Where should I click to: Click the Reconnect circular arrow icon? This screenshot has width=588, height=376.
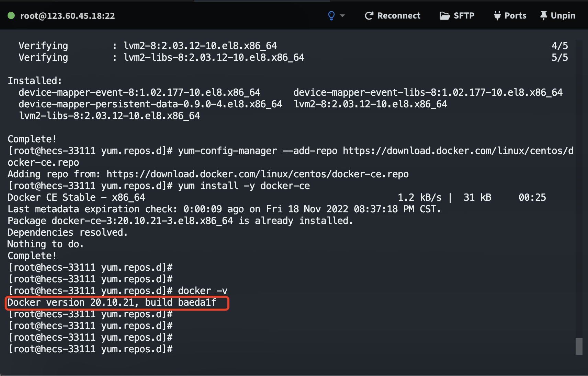(x=369, y=16)
